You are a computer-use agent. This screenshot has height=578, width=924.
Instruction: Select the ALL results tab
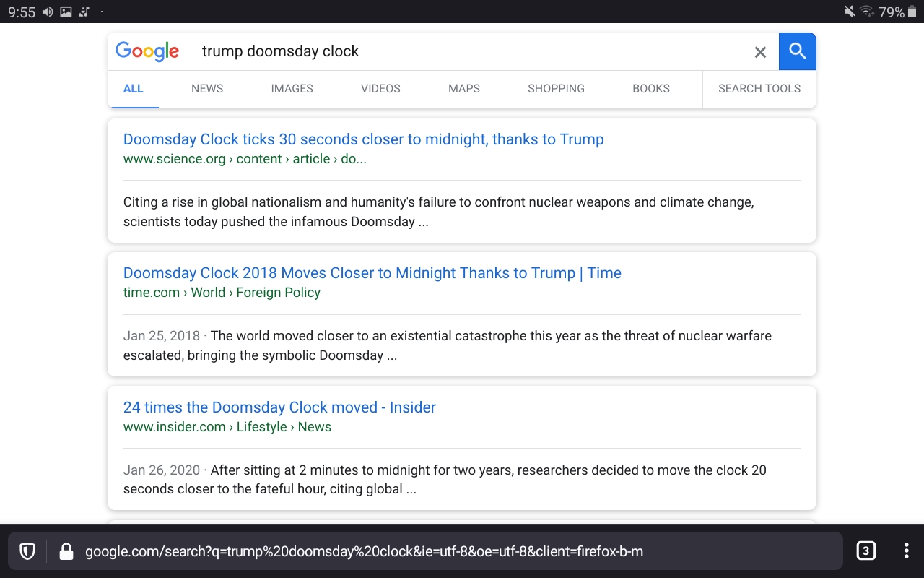tap(134, 89)
